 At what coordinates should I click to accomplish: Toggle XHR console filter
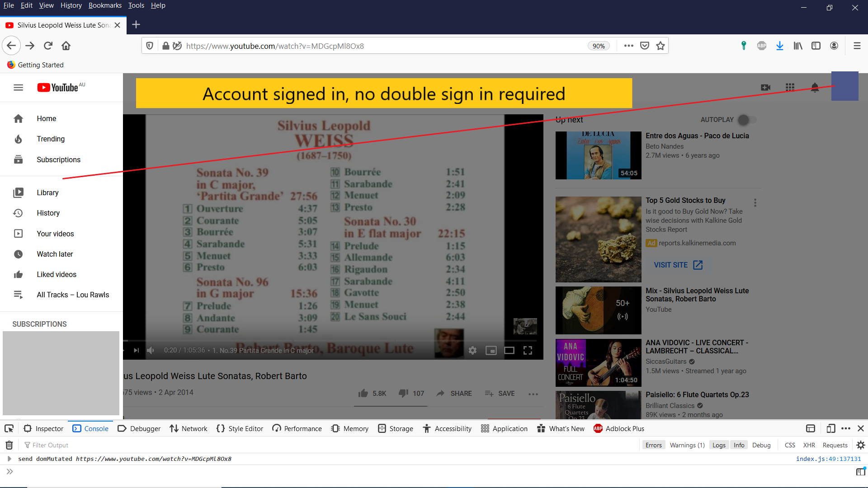(x=809, y=445)
